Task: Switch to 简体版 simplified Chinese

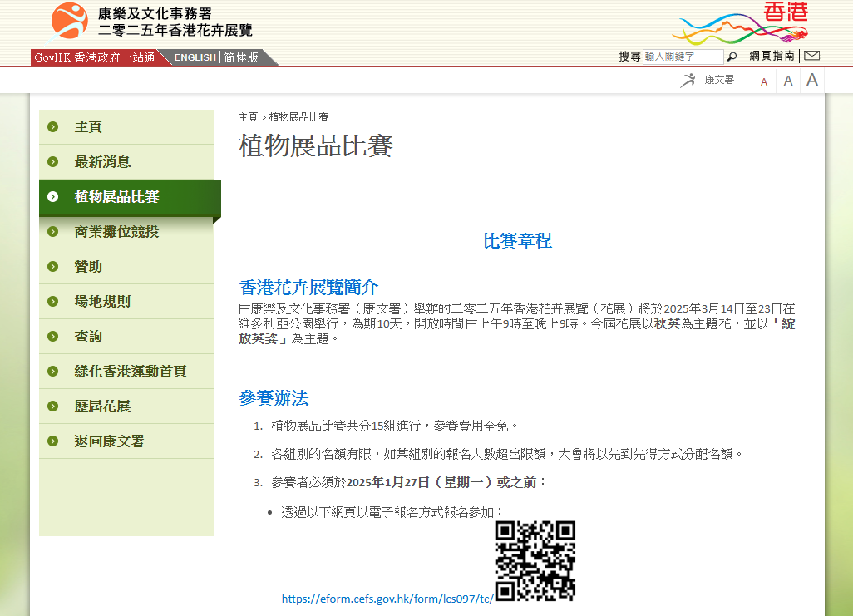Action: coord(240,57)
